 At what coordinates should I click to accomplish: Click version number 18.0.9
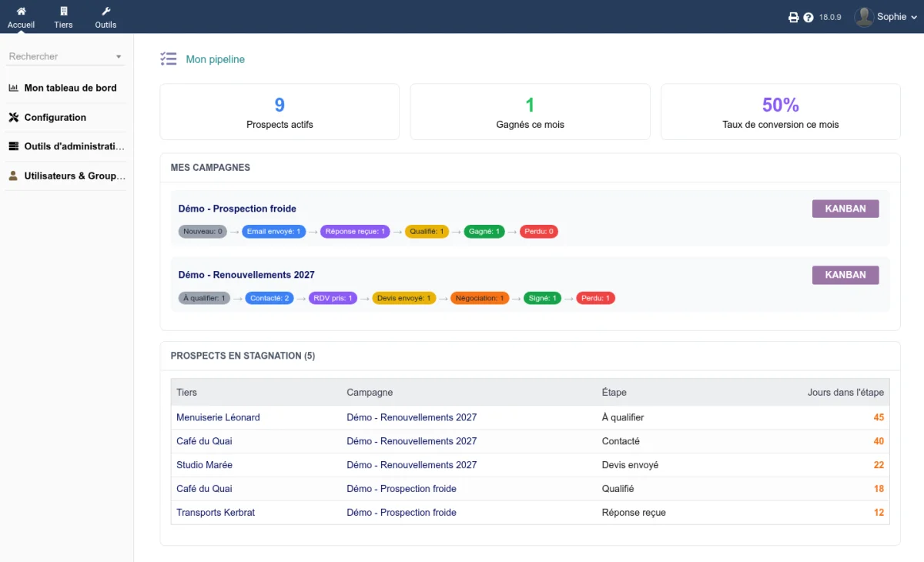tap(830, 17)
